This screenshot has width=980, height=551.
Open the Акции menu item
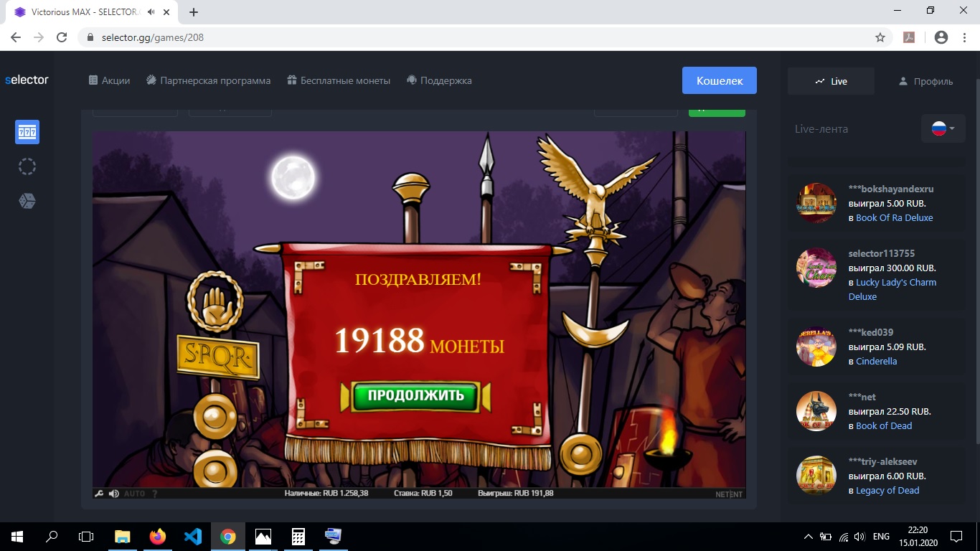coord(109,80)
